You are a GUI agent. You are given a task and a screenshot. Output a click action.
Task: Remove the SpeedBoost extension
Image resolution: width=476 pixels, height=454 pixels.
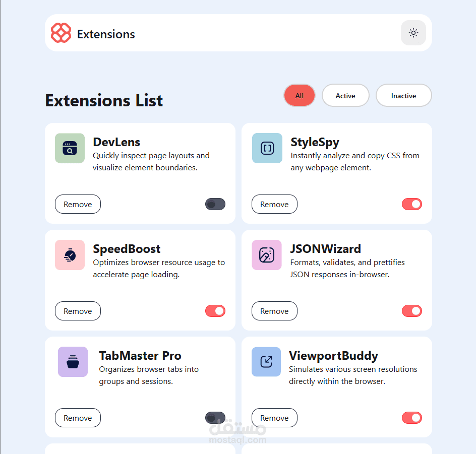pos(78,311)
